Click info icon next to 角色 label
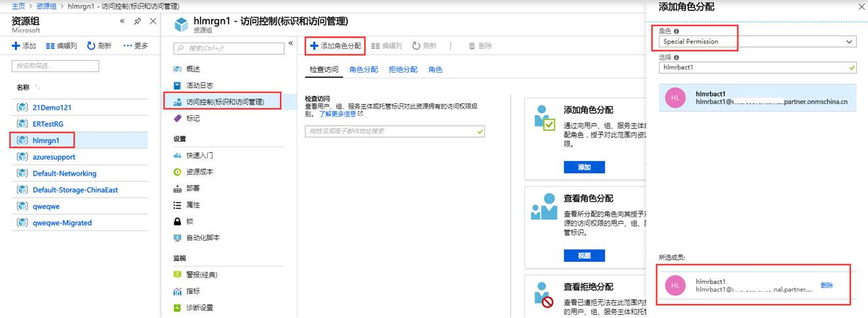The height and width of the screenshot is (318, 868). [x=676, y=31]
